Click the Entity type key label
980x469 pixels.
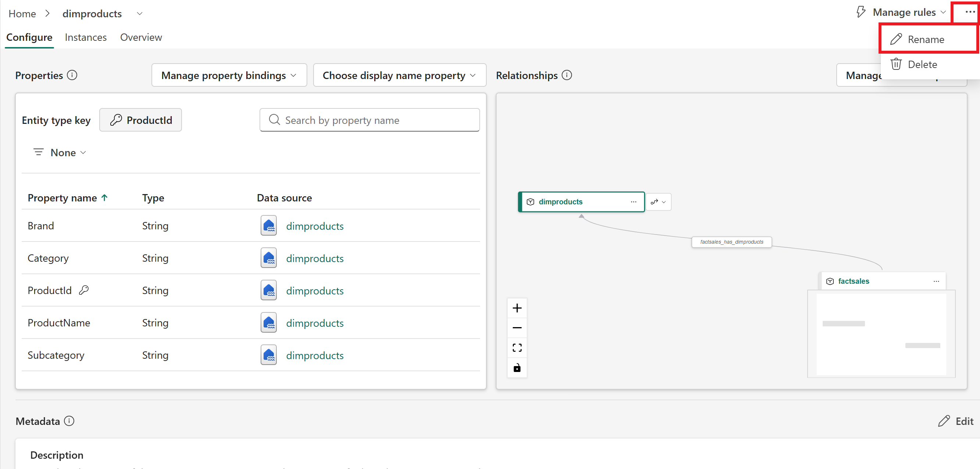(x=56, y=120)
